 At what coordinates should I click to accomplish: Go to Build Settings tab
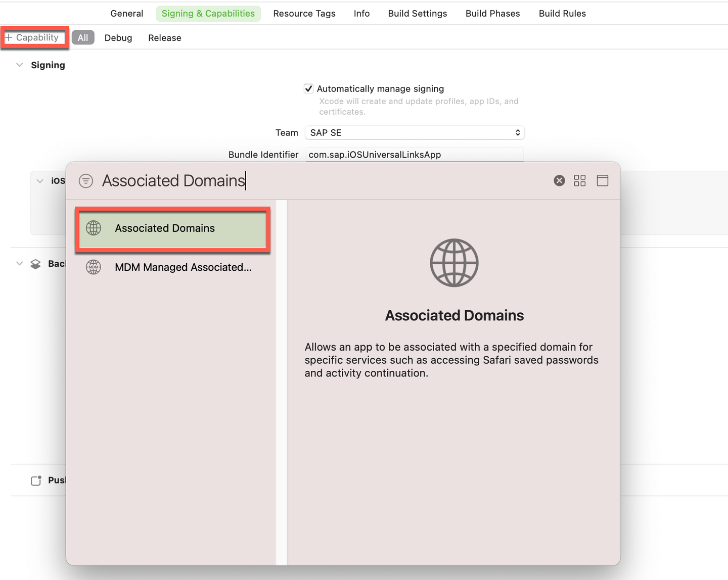pos(418,14)
